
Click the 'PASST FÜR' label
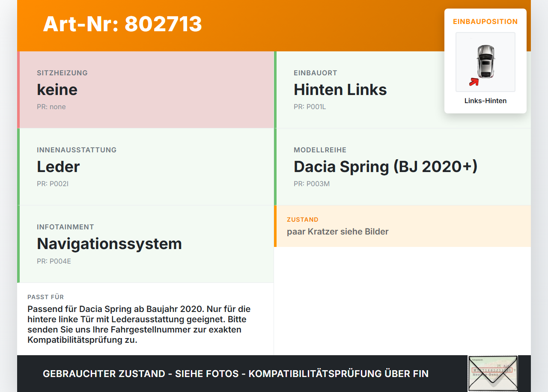click(46, 297)
